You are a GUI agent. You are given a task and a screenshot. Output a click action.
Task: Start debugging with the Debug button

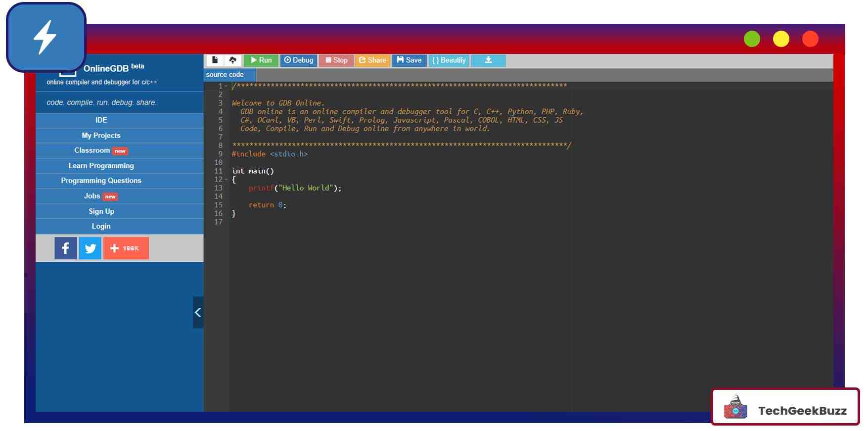pos(299,60)
